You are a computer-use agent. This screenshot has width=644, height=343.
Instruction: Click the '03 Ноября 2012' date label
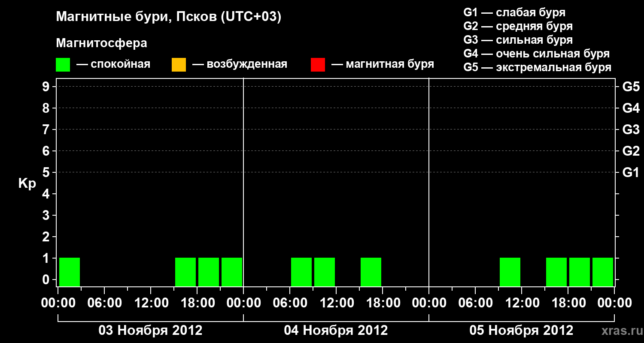pyautogui.click(x=150, y=330)
